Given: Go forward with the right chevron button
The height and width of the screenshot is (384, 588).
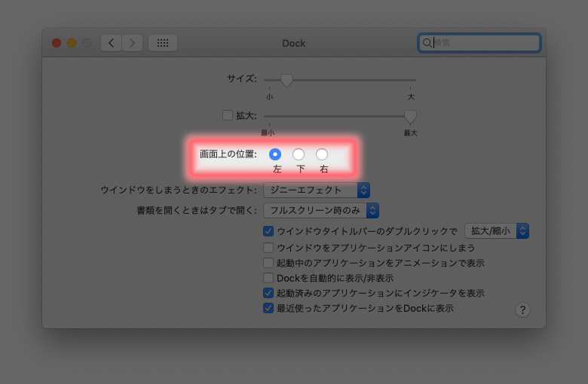Looking at the screenshot, I should (133, 43).
